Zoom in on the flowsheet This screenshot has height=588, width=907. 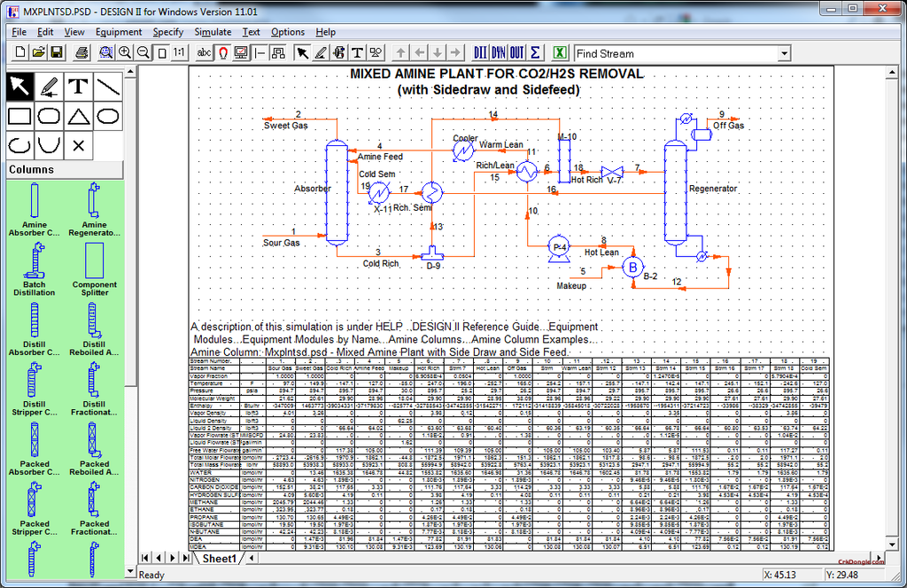point(124,52)
